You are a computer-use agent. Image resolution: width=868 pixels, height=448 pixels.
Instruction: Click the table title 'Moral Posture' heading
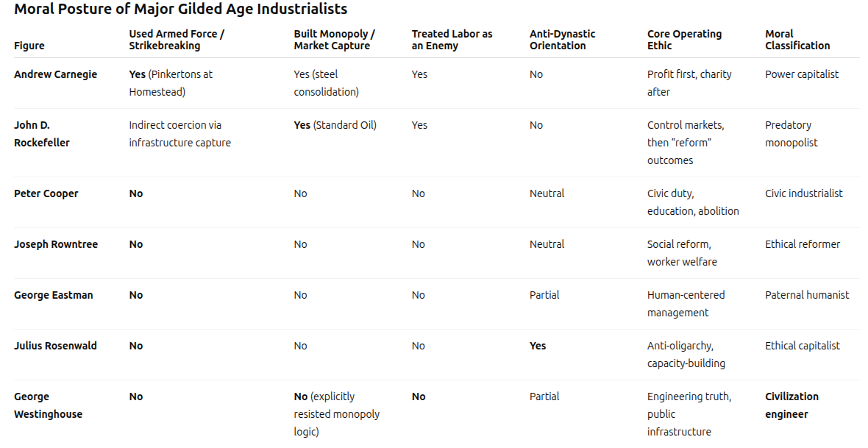click(x=181, y=10)
